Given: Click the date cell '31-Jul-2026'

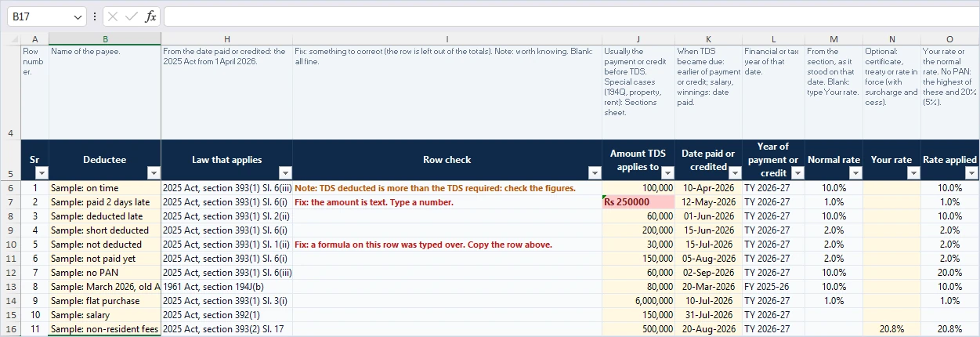Looking at the screenshot, I should (x=708, y=315).
